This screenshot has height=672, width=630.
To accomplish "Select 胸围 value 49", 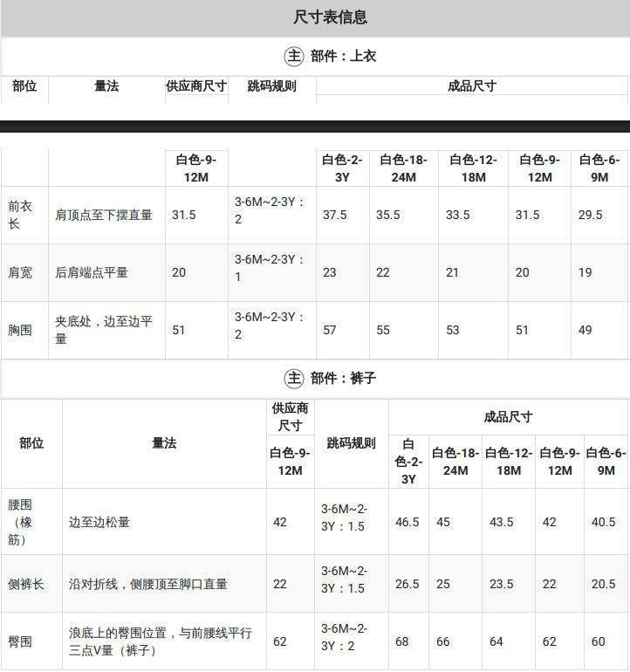I will click(585, 330).
